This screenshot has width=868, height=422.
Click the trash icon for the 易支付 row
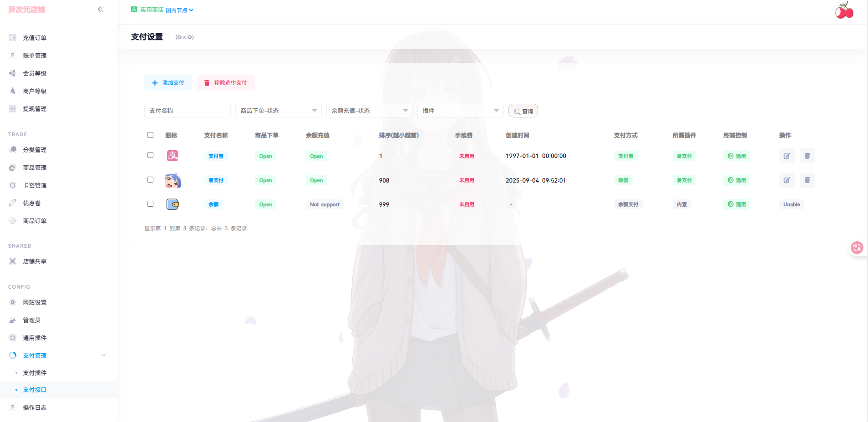pyautogui.click(x=807, y=180)
